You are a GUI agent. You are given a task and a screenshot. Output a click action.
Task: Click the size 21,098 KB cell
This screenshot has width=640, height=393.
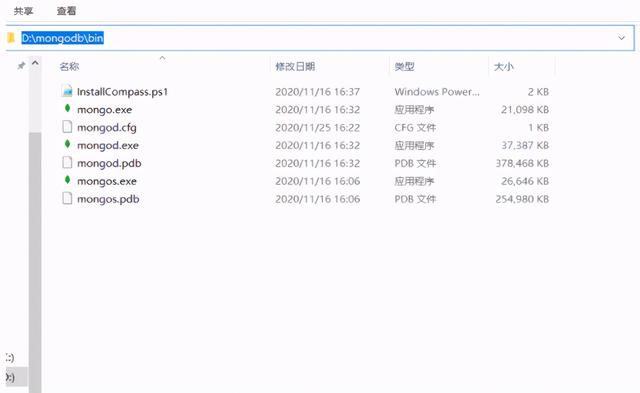525,110
